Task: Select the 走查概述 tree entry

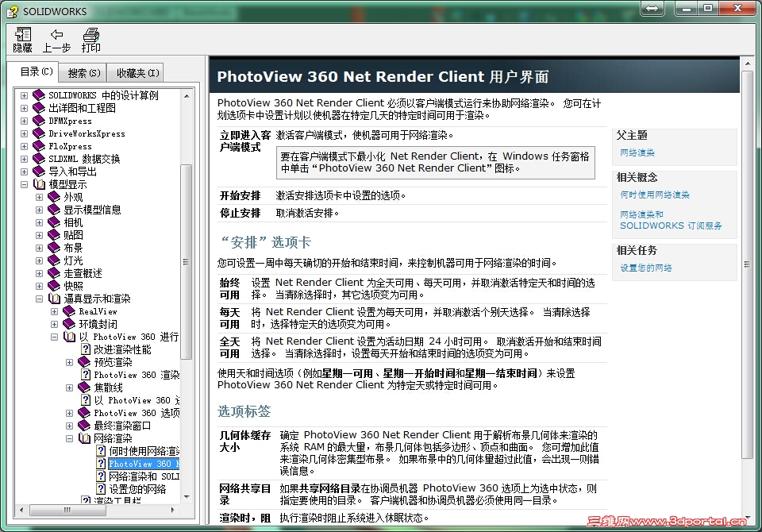Action: point(83,273)
